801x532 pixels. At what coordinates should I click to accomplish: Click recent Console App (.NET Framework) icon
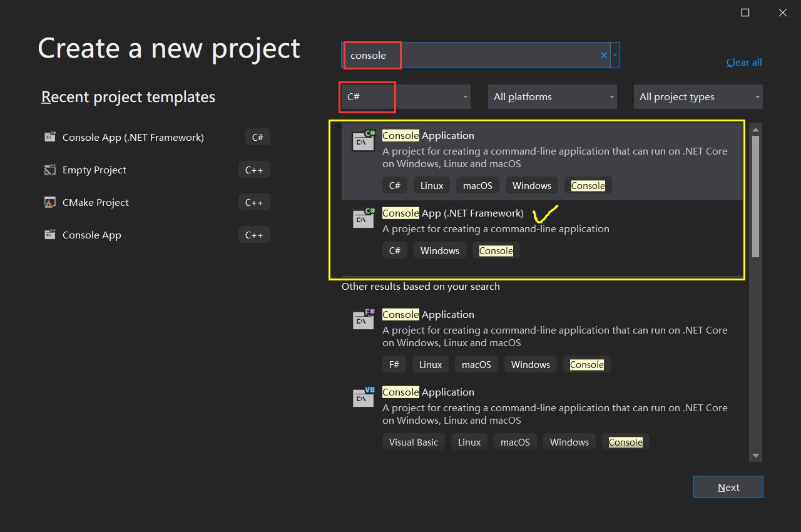click(49, 137)
